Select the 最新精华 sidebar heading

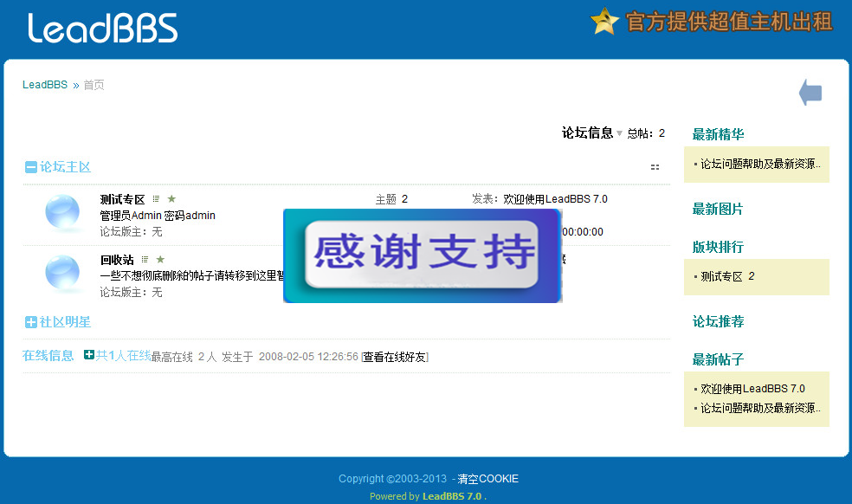[718, 134]
